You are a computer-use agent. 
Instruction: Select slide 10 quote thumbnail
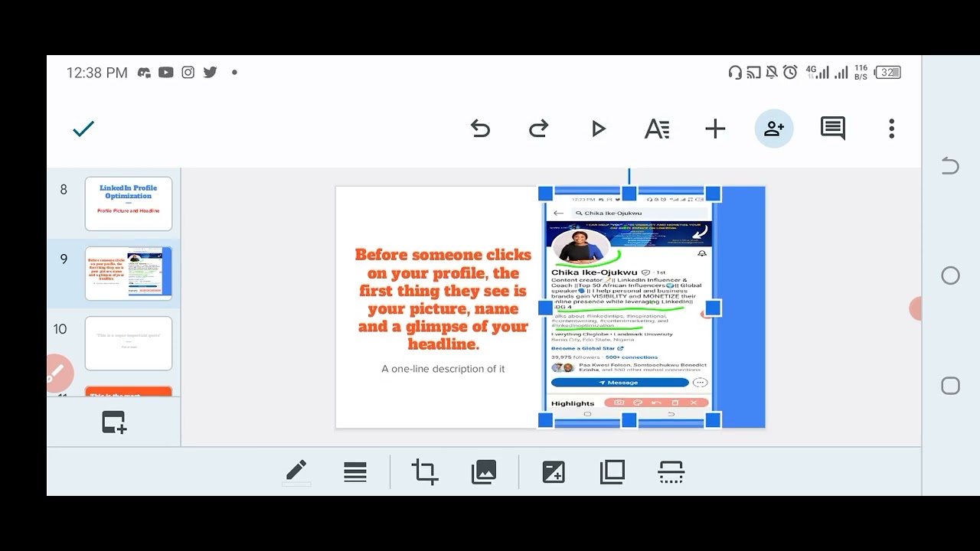pyautogui.click(x=129, y=343)
